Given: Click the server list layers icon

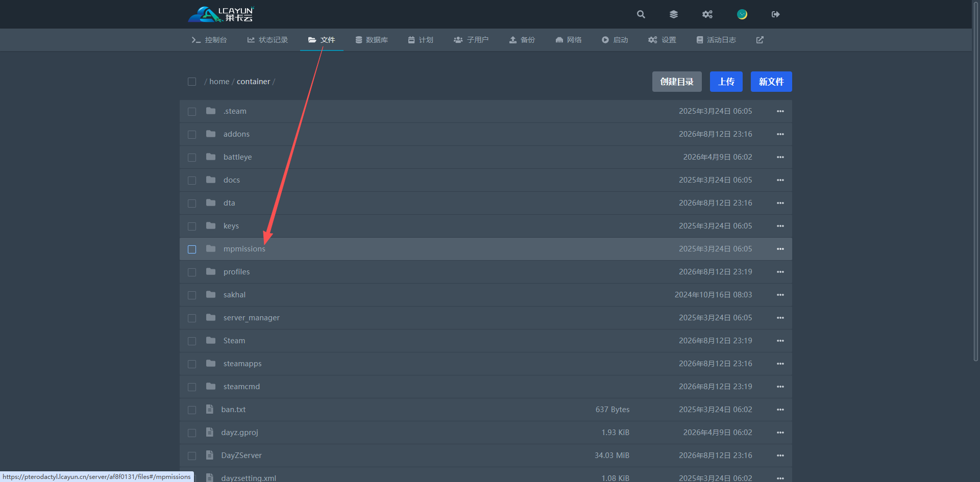Looking at the screenshot, I should click(674, 14).
